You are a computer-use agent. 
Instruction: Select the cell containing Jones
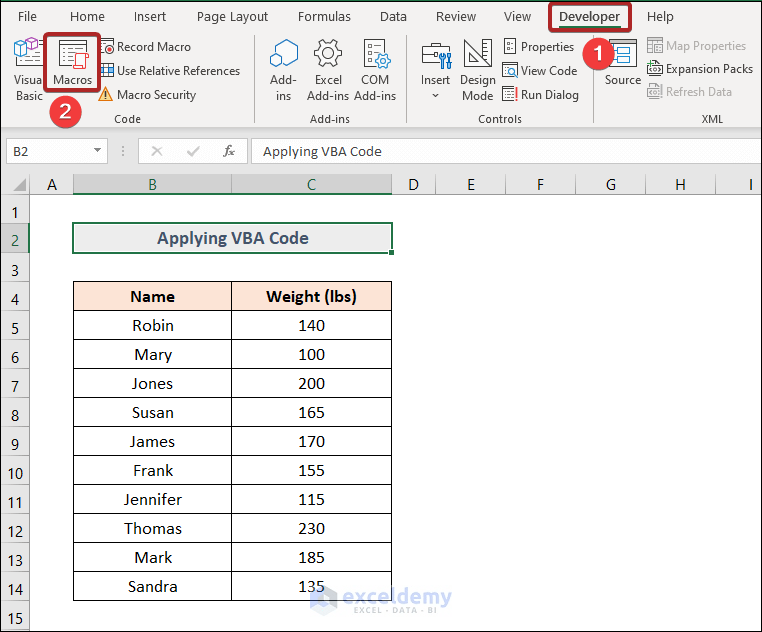(x=153, y=383)
